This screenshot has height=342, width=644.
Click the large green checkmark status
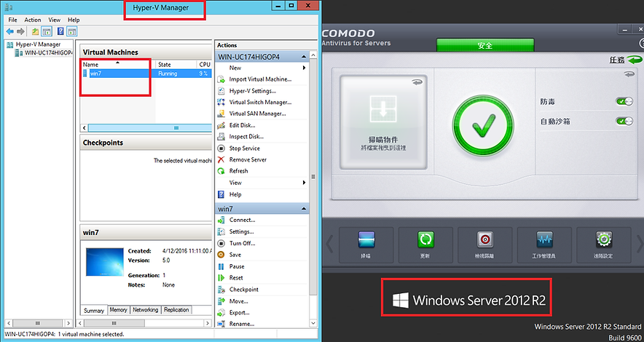483,126
